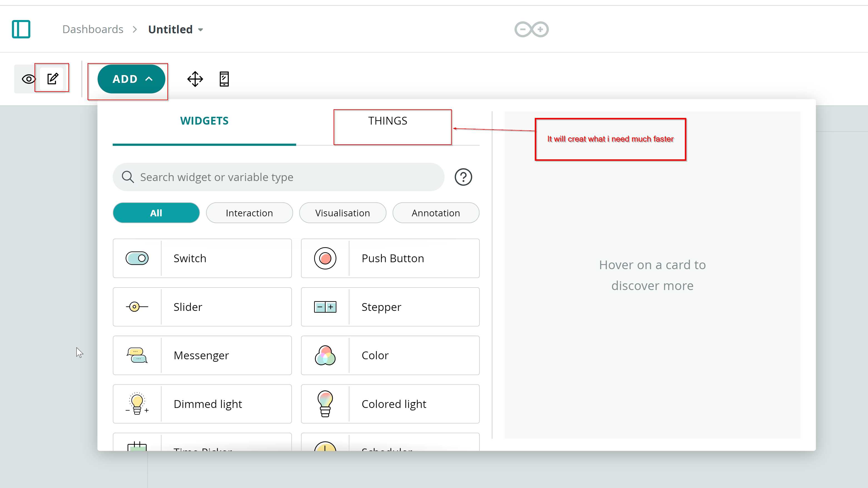
Task: Add the Switch widget card
Action: click(202, 258)
